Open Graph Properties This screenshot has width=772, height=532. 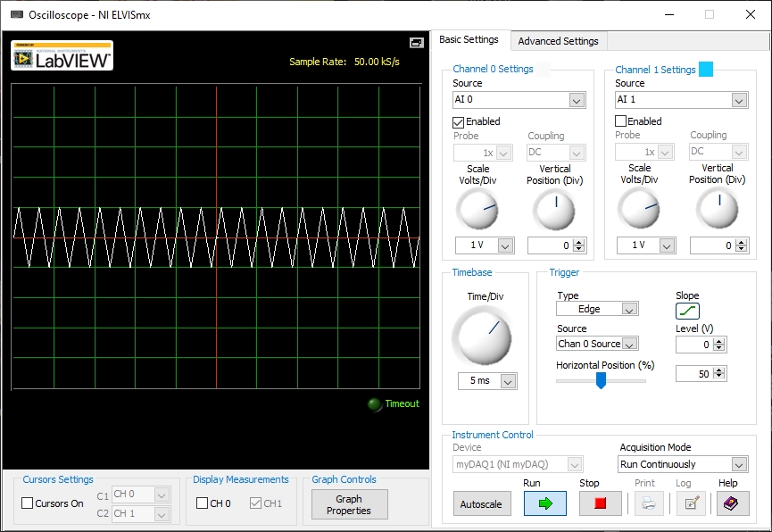coord(349,504)
